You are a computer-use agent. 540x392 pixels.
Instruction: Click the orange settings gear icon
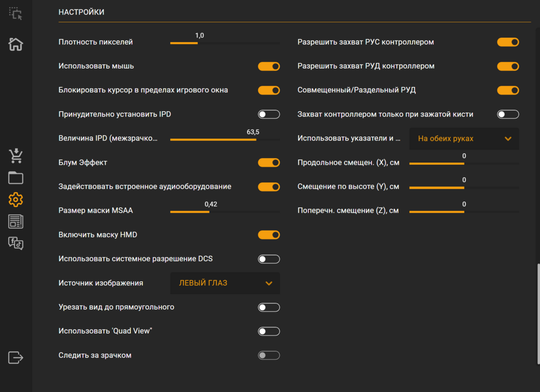tap(16, 200)
